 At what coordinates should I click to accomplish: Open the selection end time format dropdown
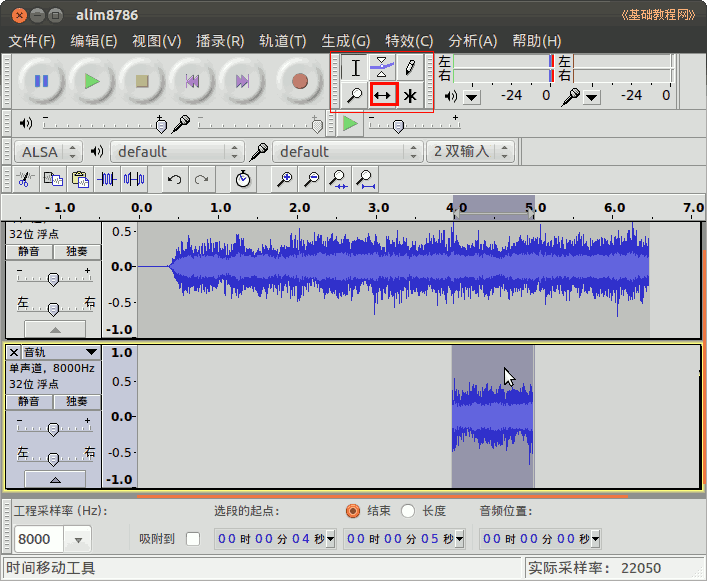459,538
